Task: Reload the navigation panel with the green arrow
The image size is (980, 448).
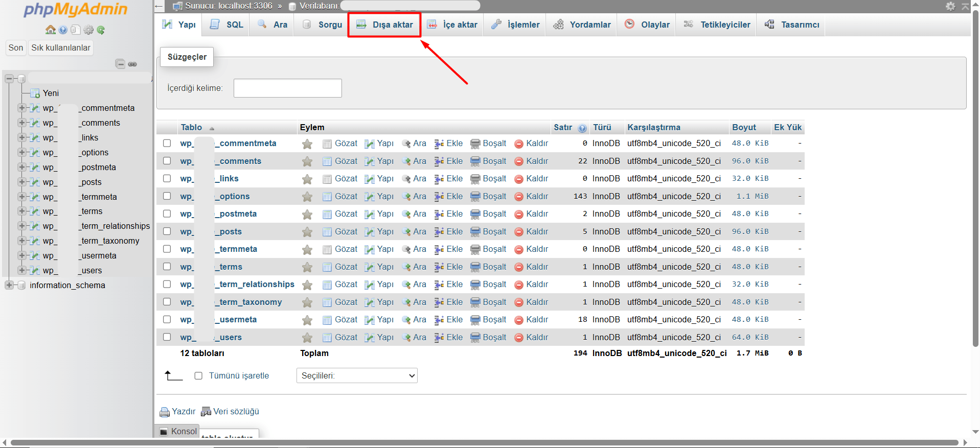Action: click(101, 30)
